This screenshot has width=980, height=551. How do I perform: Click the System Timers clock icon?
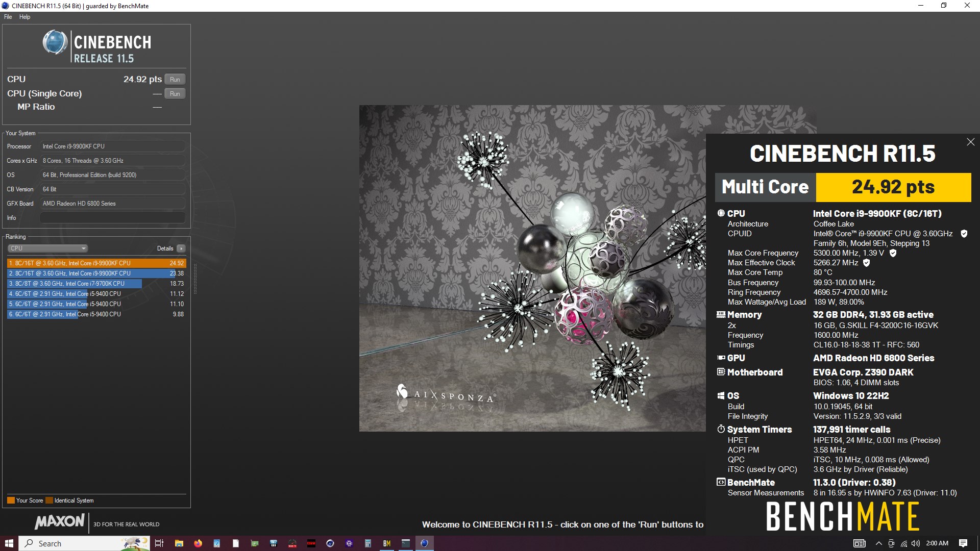coord(721,429)
